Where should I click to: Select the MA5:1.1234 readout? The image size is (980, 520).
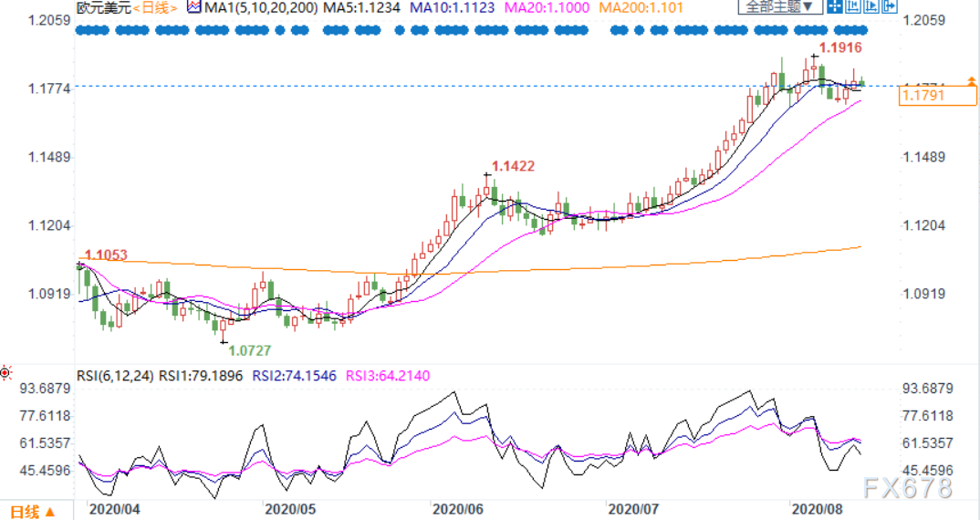(362, 8)
